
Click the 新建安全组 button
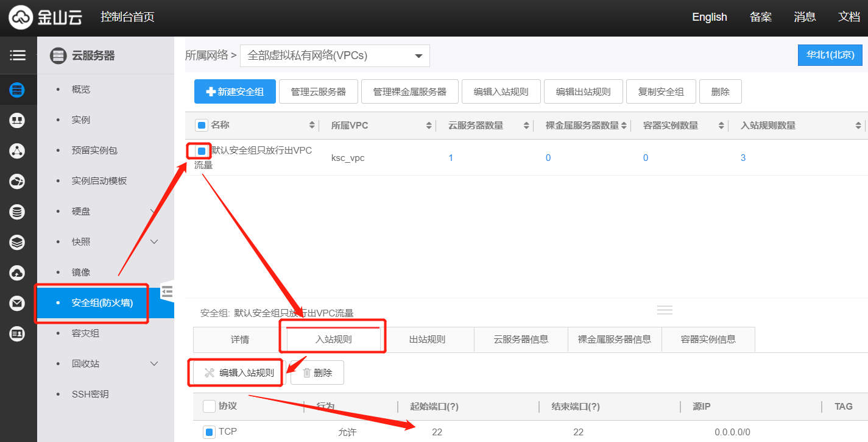[x=235, y=91]
